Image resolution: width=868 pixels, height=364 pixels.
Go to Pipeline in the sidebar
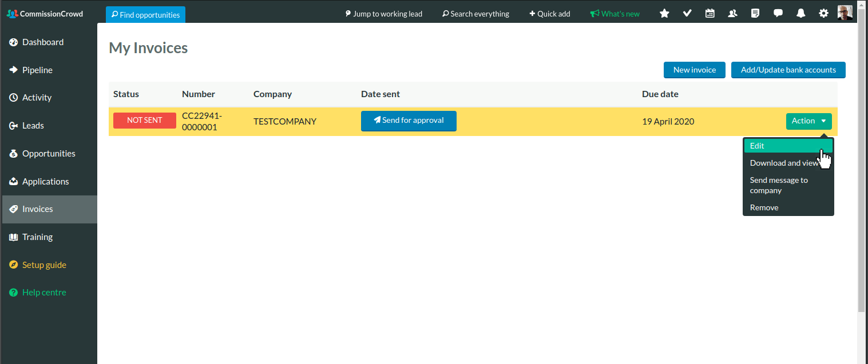pos(37,70)
